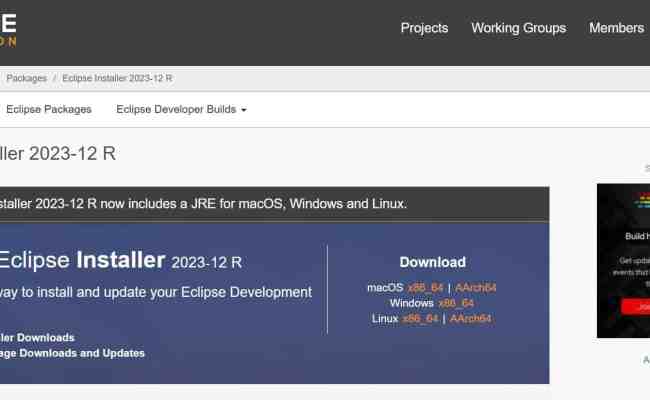Click the Eclipse Installer 2023-12 R breadcrumb
The image size is (650, 400).
tap(117, 78)
